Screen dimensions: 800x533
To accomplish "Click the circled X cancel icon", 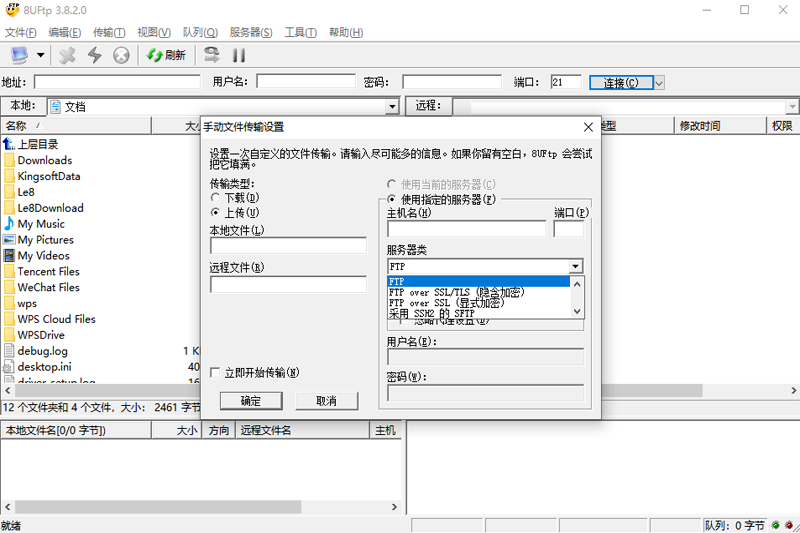I will pos(121,55).
